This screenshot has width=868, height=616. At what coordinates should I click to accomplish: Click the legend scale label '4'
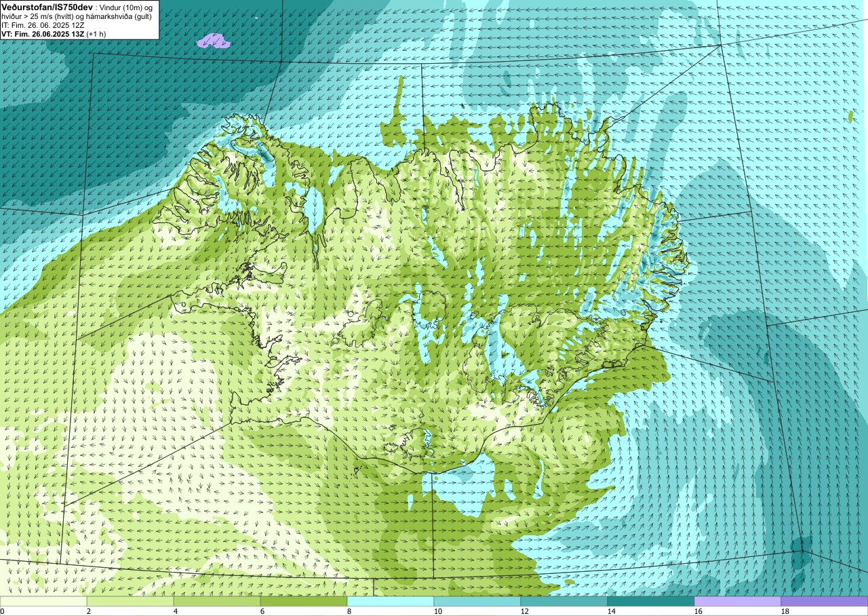click(176, 611)
